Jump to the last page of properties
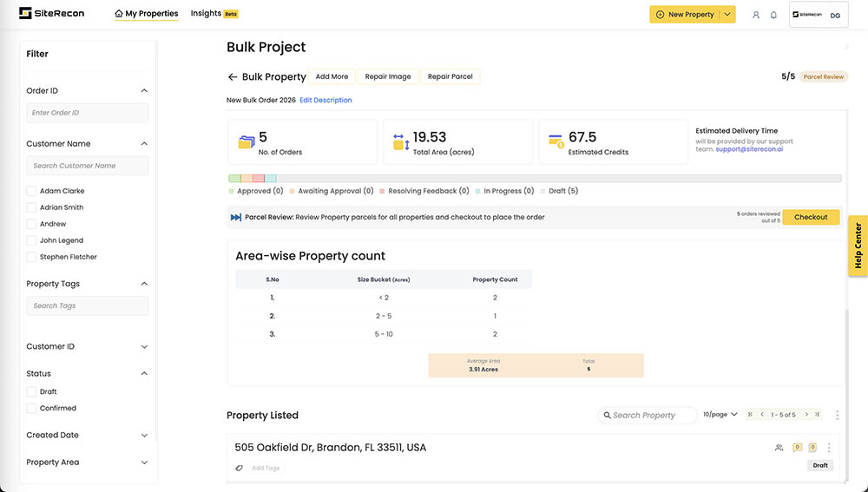The width and height of the screenshot is (868, 492). (x=817, y=415)
